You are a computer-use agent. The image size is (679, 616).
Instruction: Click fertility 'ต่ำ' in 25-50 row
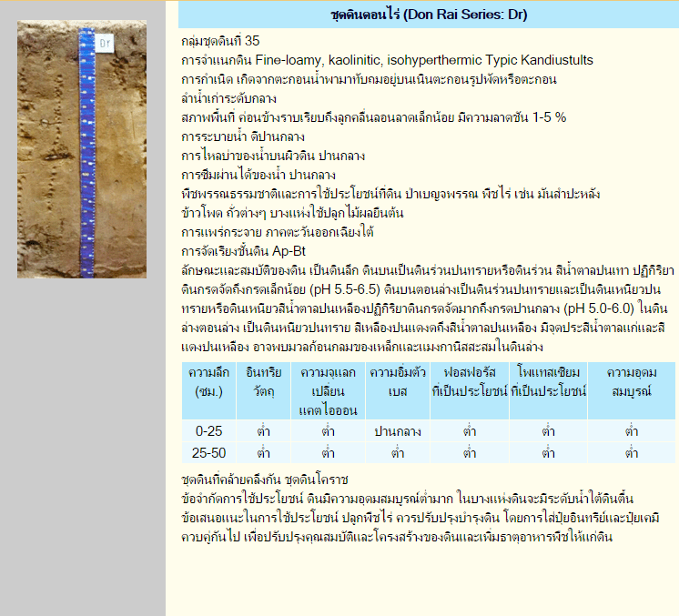(x=632, y=453)
